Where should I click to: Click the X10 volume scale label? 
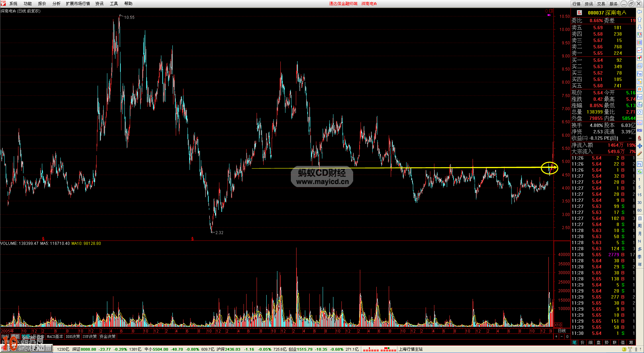point(558,325)
